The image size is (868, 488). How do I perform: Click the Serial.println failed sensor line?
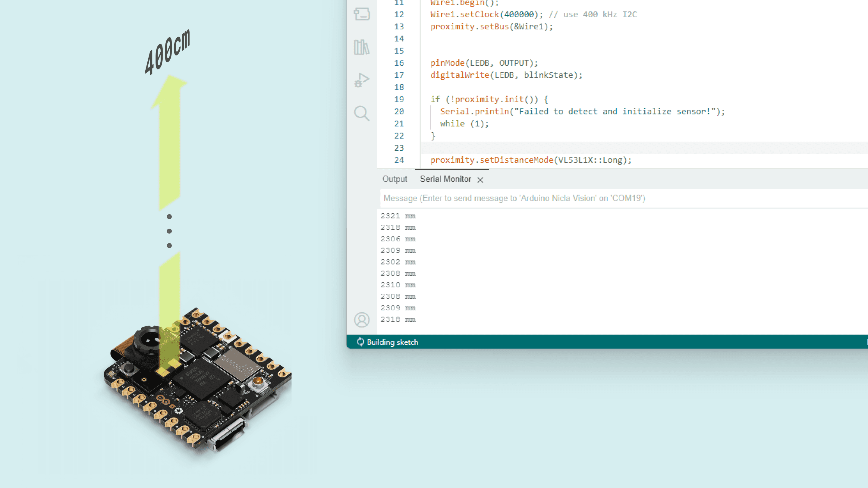click(x=582, y=111)
